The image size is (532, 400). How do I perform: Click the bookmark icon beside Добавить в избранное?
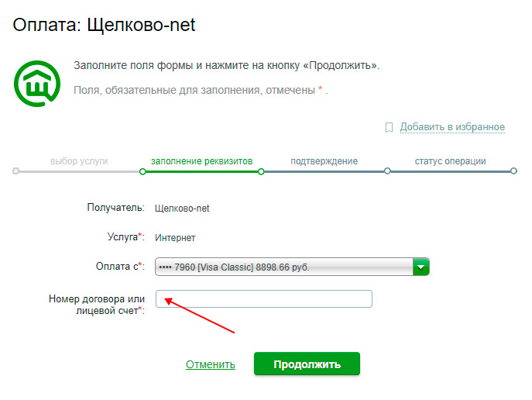click(x=390, y=127)
